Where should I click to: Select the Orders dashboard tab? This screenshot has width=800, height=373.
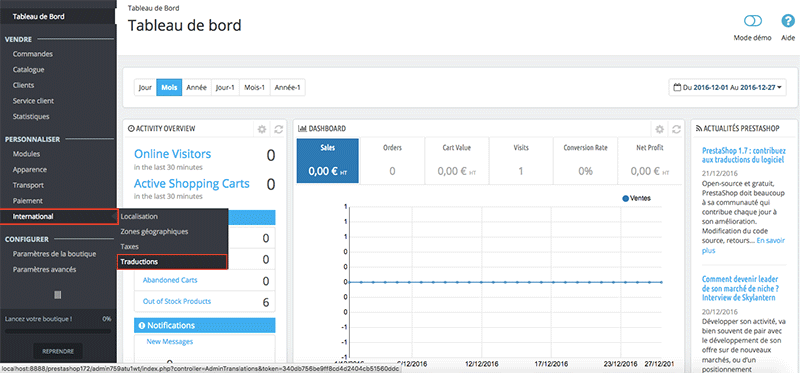(x=392, y=160)
